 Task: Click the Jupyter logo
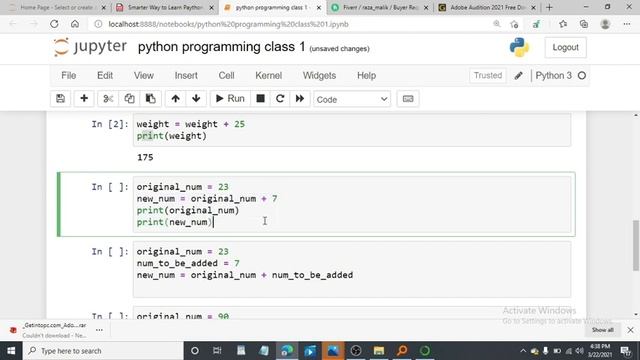[x=90, y=47]
